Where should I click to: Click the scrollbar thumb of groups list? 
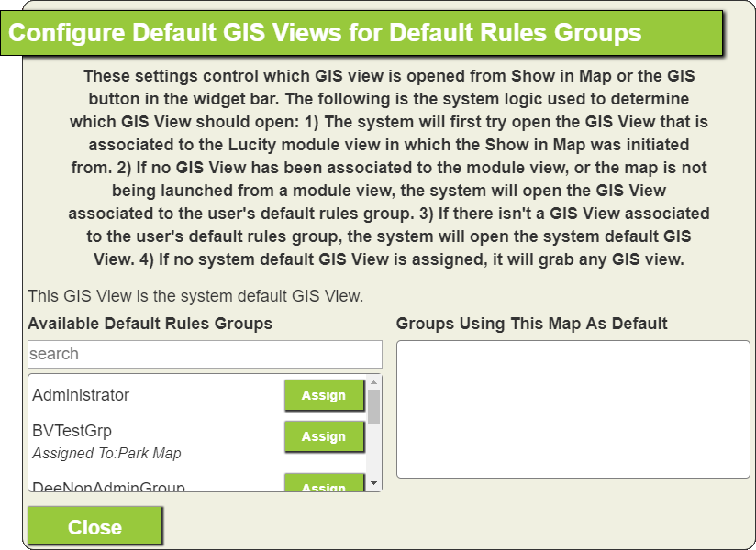click(373, 406)
